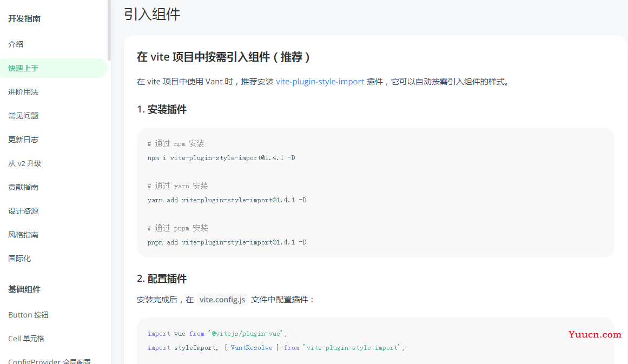The height and width of the screenshot is (364, 628).
Task: Click the 引入组件 page heading
Action: (152, 15)
